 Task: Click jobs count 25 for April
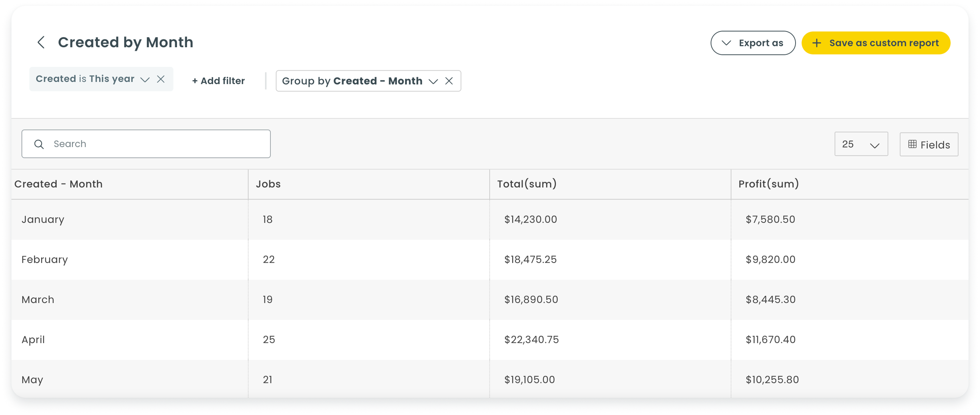coord(269,340)
